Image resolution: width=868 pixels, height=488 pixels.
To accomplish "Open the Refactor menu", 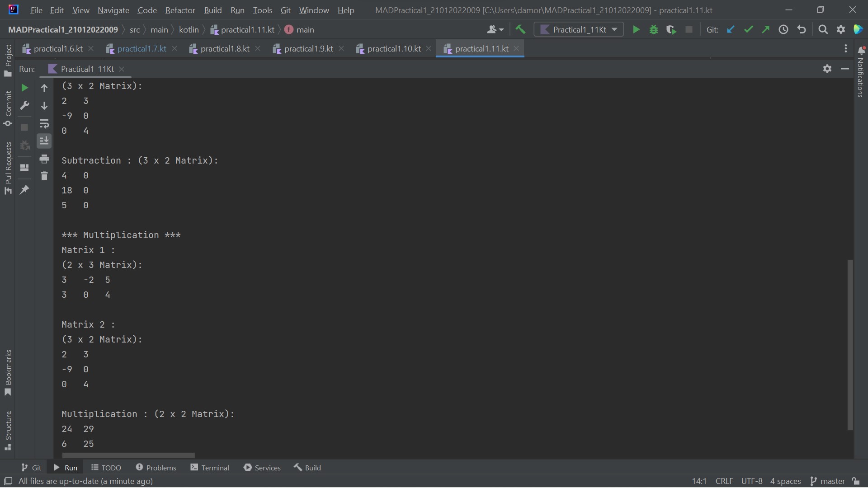I will (180, 10).
